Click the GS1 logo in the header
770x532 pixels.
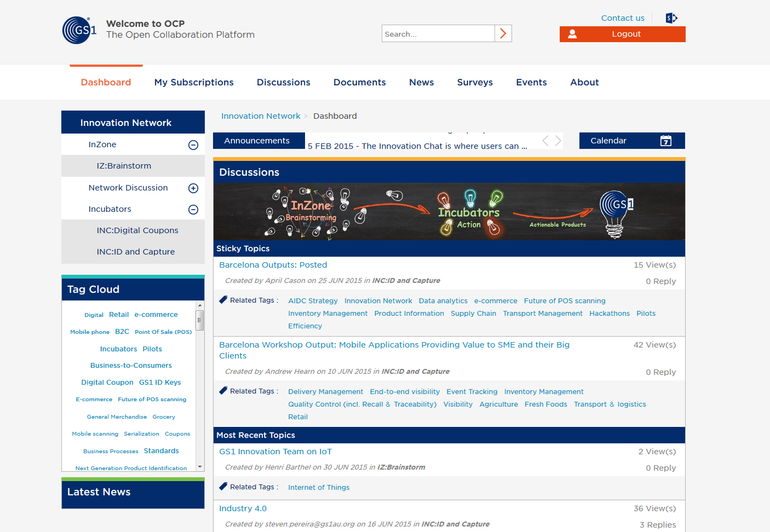[x=79, y=30]
